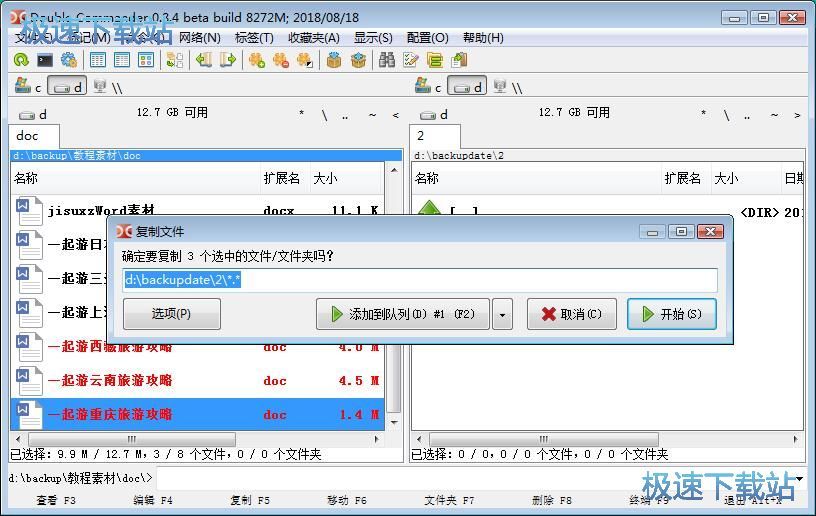
Task: Click the swap/sync panels toolbar icon
Action: tap(175, 60)
